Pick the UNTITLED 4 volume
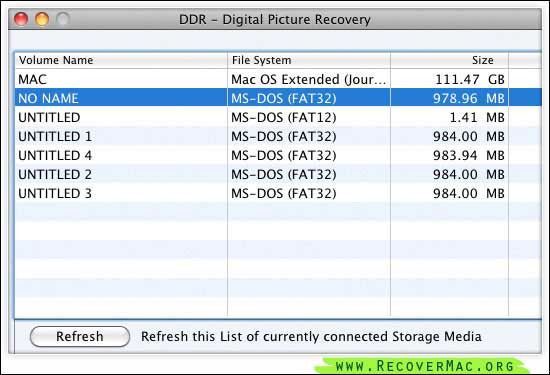 coord(278,155)
